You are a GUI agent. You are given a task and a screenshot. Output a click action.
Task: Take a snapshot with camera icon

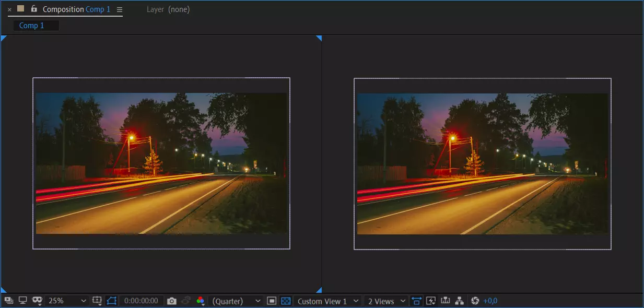pyautogui.click(x=171, y=301)
